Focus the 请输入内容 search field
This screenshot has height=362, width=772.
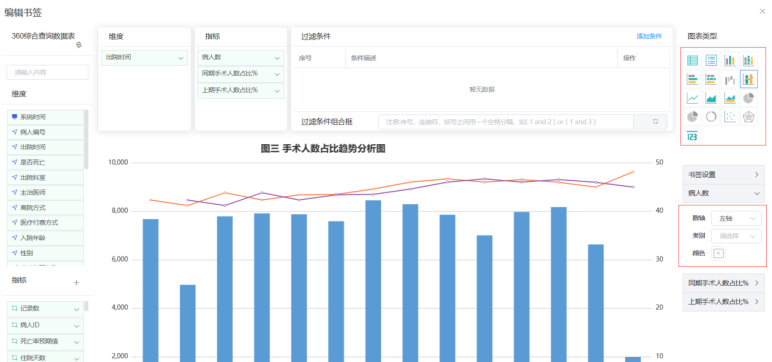47,72
